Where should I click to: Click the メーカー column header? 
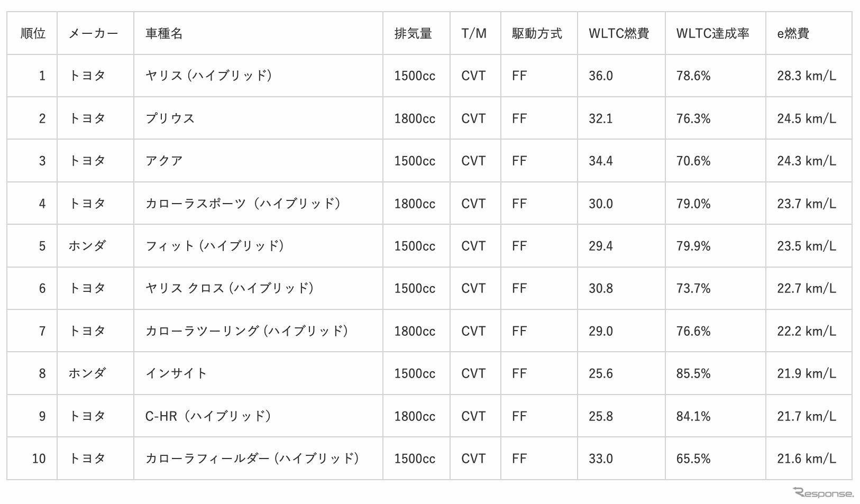coord(93,33)
